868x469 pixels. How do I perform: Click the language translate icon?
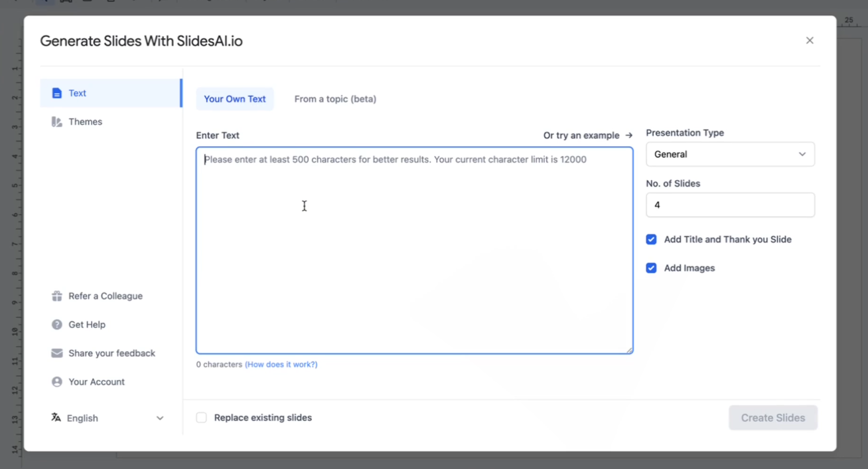pos(56,418)
